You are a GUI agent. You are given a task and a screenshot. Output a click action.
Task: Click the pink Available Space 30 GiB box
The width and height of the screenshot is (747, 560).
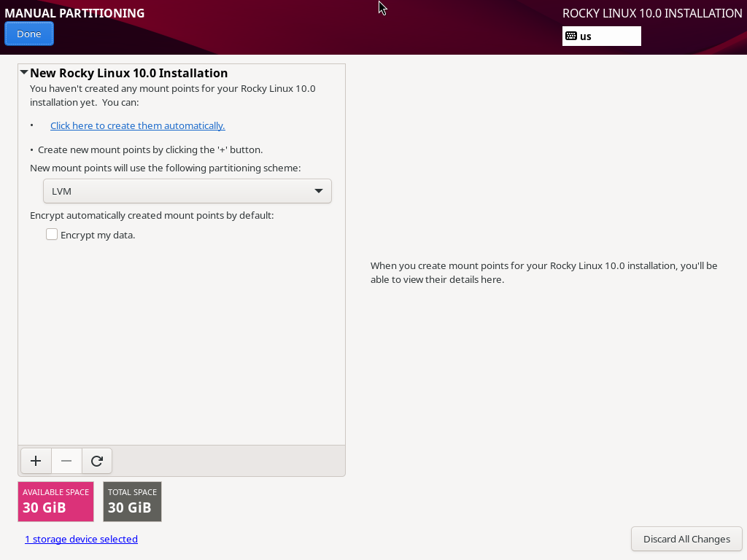pyautogui.click(x=55, y=501)
